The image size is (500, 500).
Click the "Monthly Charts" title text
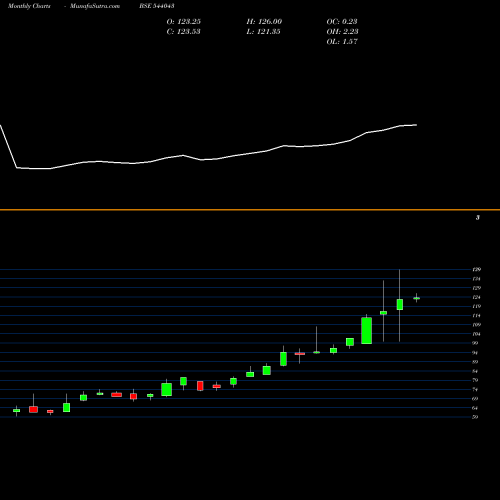(x=29, y=6)
